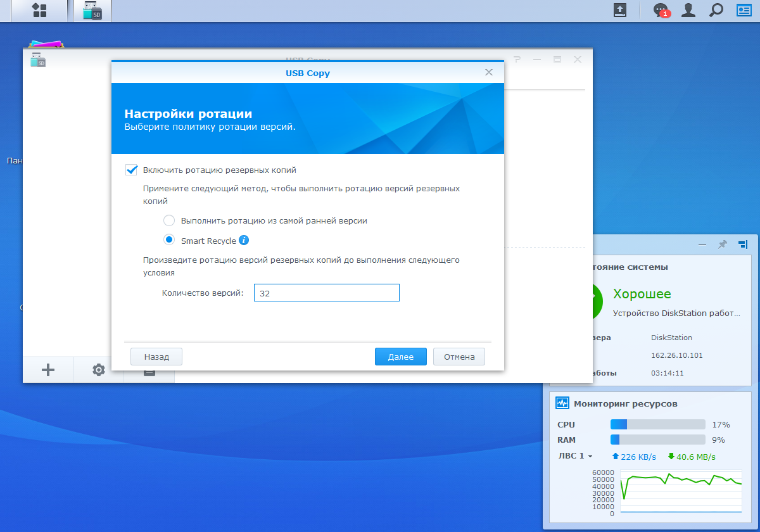This screenshot has height=532, width=760.
Task: Click download speed 40.6 MB/s
Action: coord(692,457)
